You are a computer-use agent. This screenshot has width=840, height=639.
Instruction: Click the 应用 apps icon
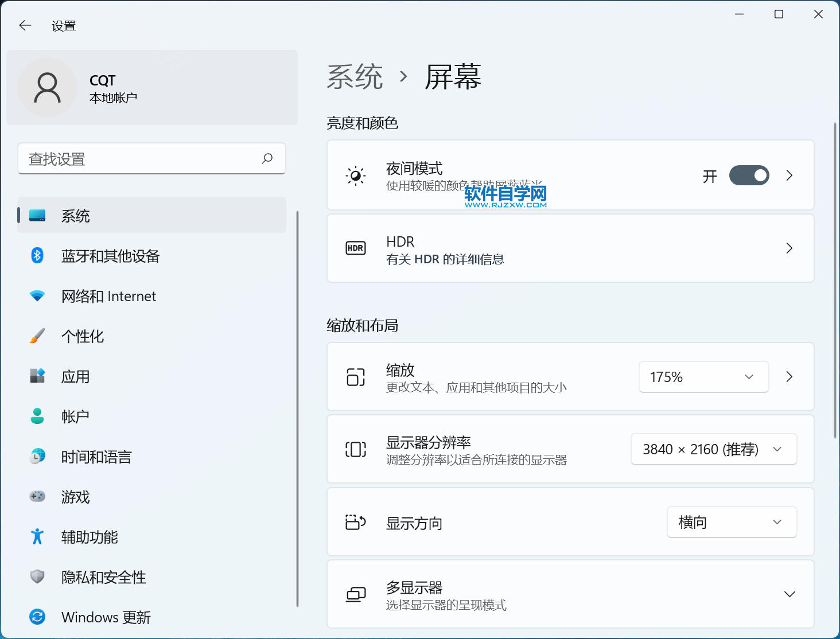click(x=37, y=376)
